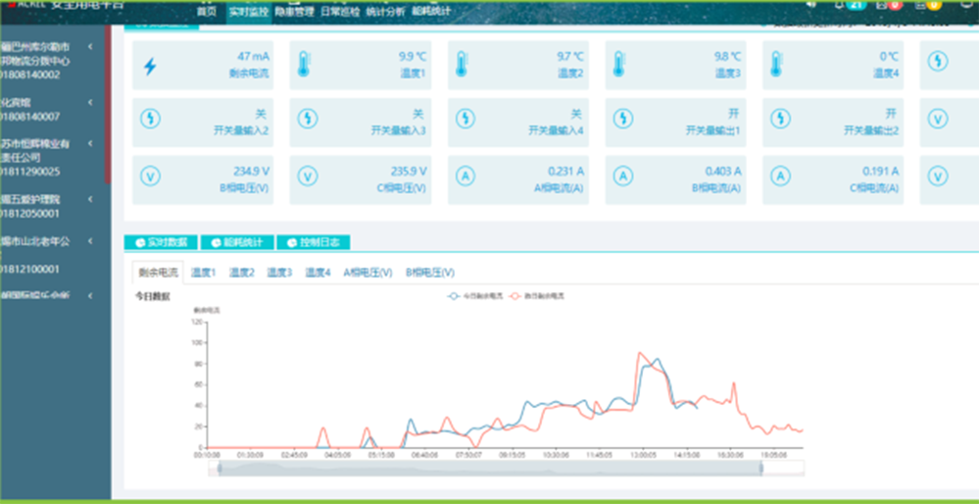Click the 能耗统计 button
This screenshot has height=504, width=980.
click(x=236, y=242)
